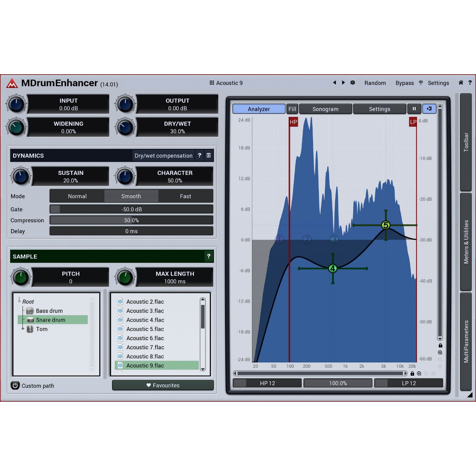
Task: Click the previous preset arrow
Action: point(334,83)
